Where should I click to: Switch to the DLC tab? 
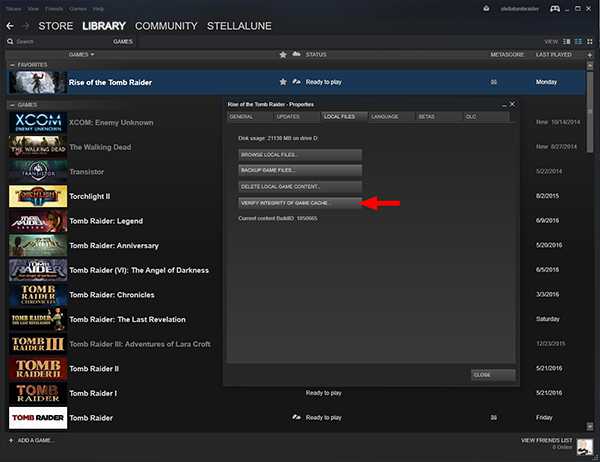(x=486, y=116)
